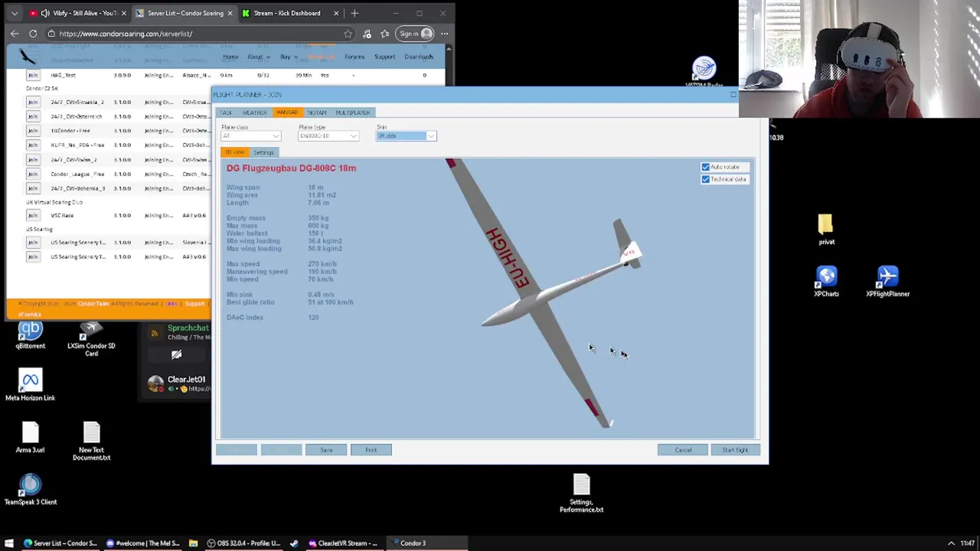Viewport: 980px width, 551px height.
Task: Open File Explorer from the taskbar
Action: [x=193, y=543]
